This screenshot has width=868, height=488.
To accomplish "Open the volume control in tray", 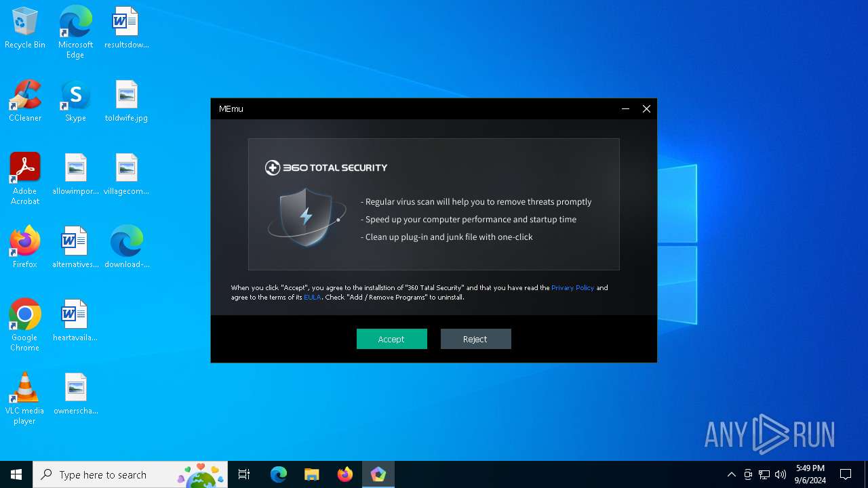I will point(781,474).
